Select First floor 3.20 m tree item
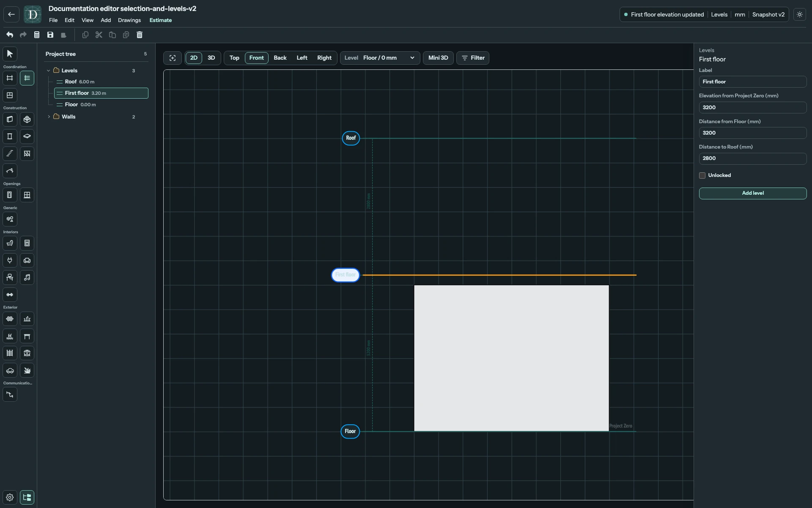 101,93
